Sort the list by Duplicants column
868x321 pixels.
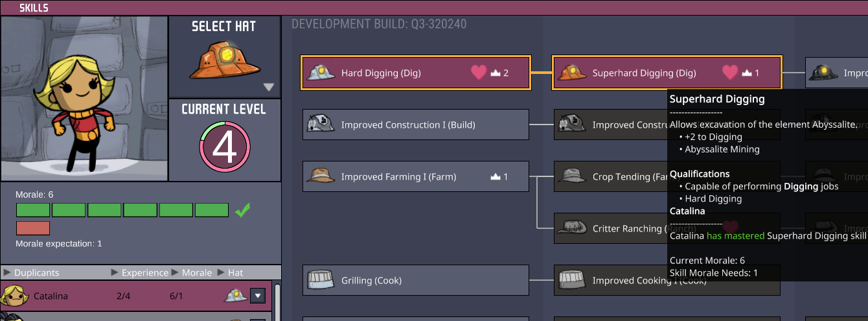pos(36,272)
